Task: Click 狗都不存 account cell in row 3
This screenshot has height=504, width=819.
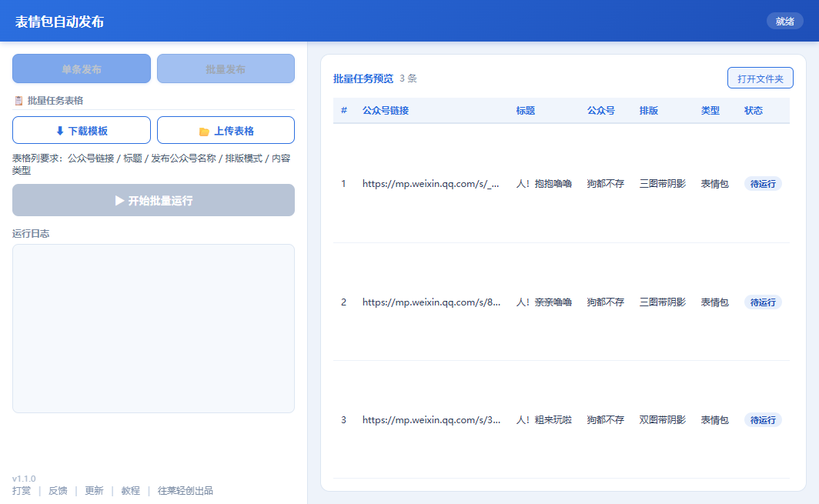Action: [x=605, y=420]
